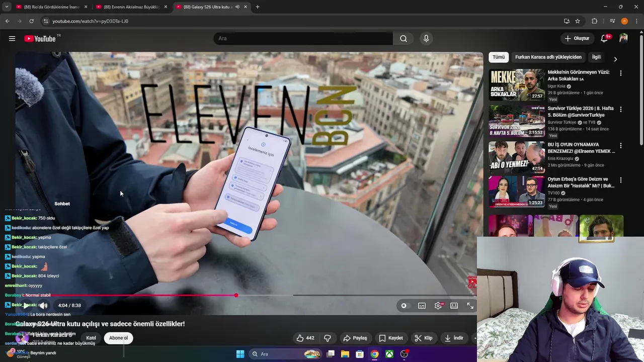
Task: Open File Explorer from the taskbar
Action: pyautogui.click(x=345, y=354)
